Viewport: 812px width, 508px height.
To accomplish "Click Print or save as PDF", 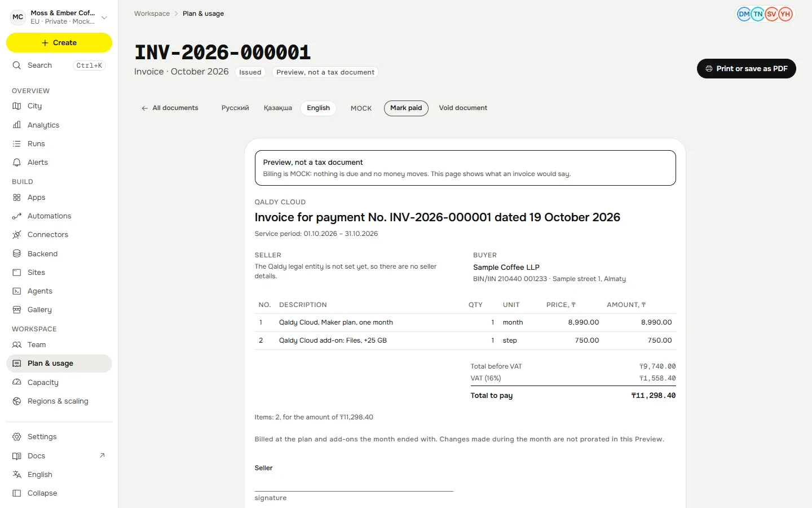I will pos(747,69).
